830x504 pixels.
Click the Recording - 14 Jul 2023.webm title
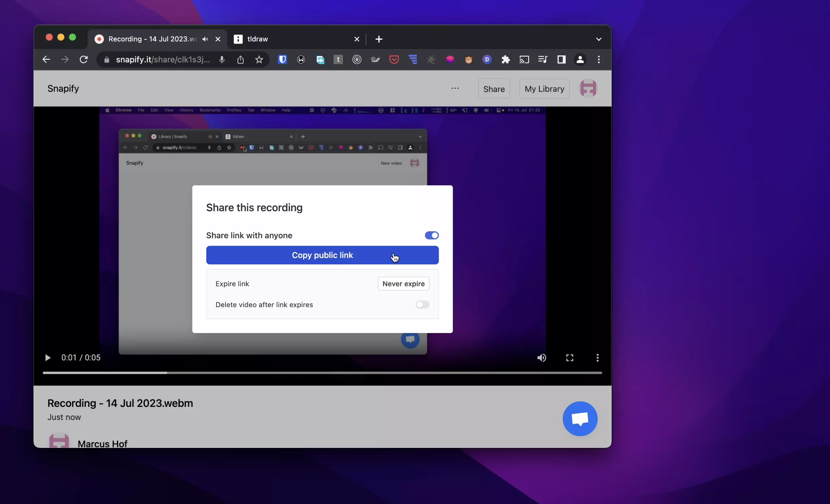pos(120,403)
